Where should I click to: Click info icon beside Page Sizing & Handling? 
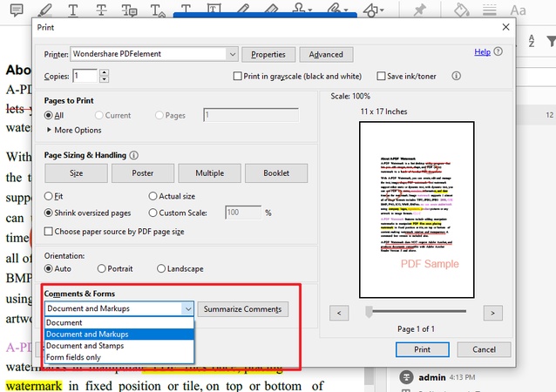[x=134, y=155]
